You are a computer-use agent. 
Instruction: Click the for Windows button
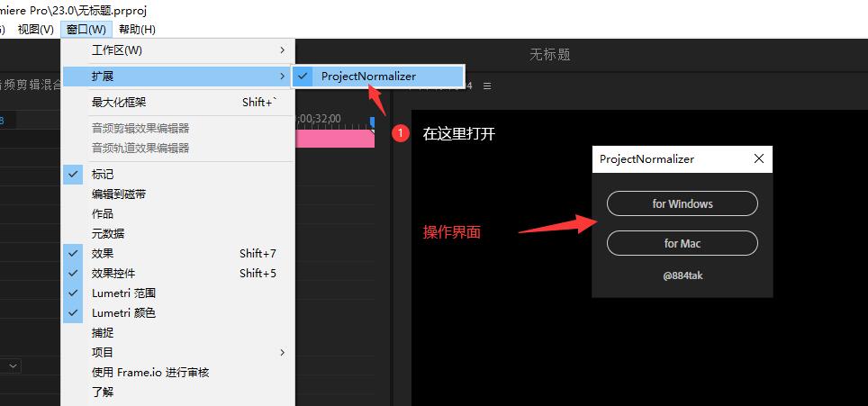tap(682, 203)
